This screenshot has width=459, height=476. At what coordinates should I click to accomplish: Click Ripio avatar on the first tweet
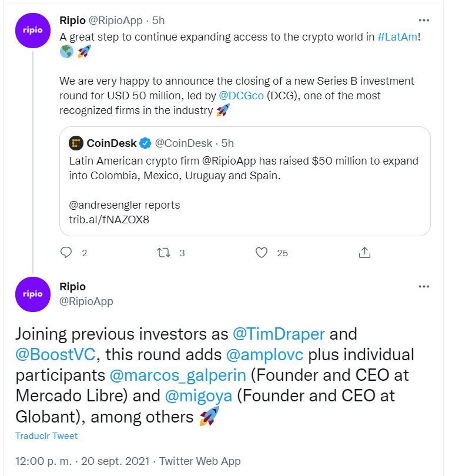[x=33, y=31]
